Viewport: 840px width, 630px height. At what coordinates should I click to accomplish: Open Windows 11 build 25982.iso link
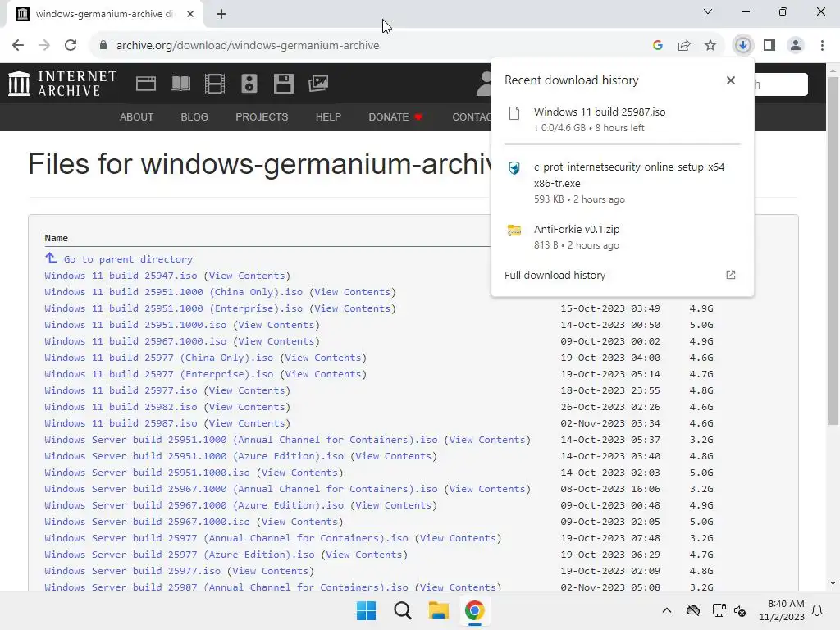(x=121, y=407)
